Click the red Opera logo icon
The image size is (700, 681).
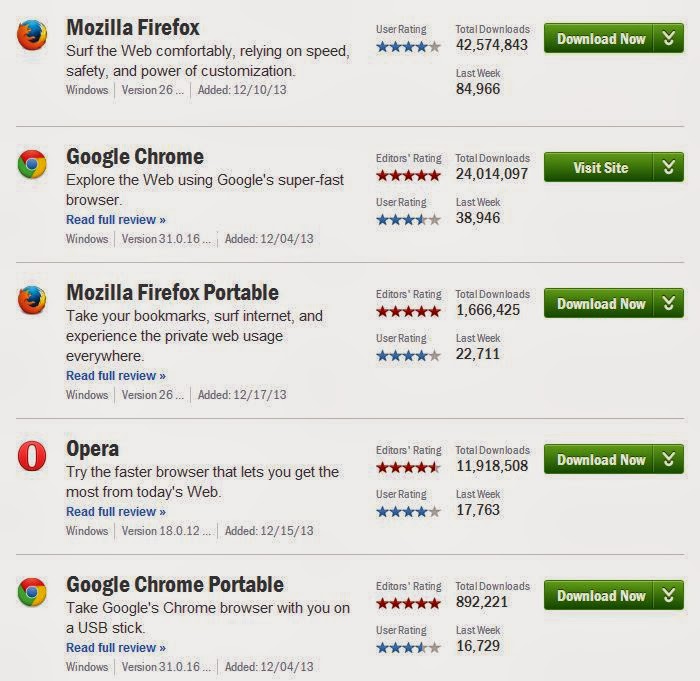[32, 457]
